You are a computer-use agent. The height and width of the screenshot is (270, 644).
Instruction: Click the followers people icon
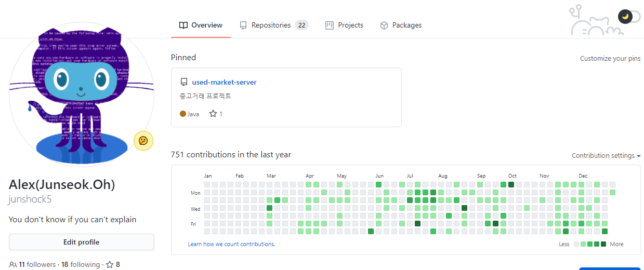click(12, 264)
